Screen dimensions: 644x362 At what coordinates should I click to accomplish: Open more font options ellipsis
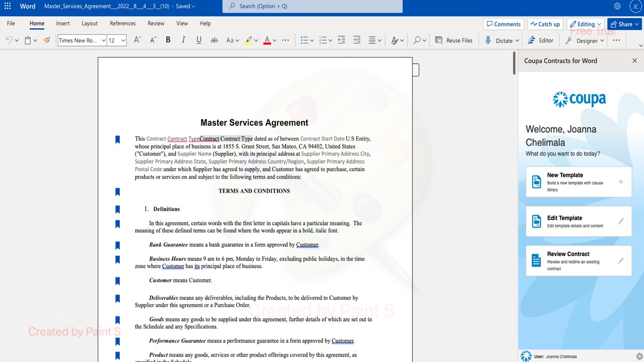285,41
